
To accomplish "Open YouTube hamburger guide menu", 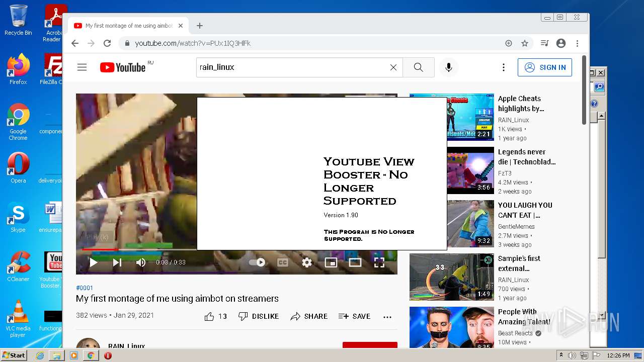I will (82, 67).
